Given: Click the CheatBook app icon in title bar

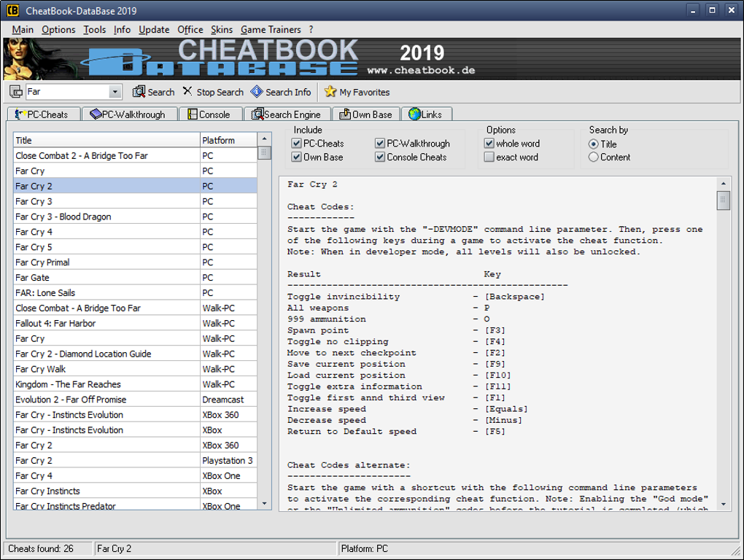Looking at the screenshot, I should coord(13,10).
